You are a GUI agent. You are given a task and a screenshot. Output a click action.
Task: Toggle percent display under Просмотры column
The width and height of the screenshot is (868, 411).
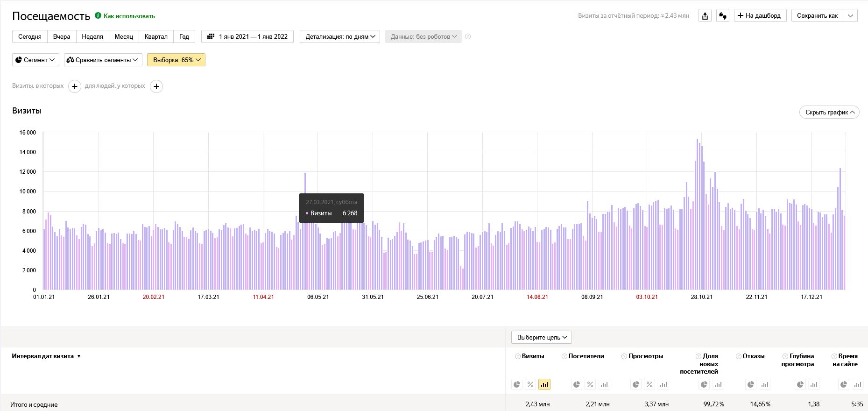(649, 384)
